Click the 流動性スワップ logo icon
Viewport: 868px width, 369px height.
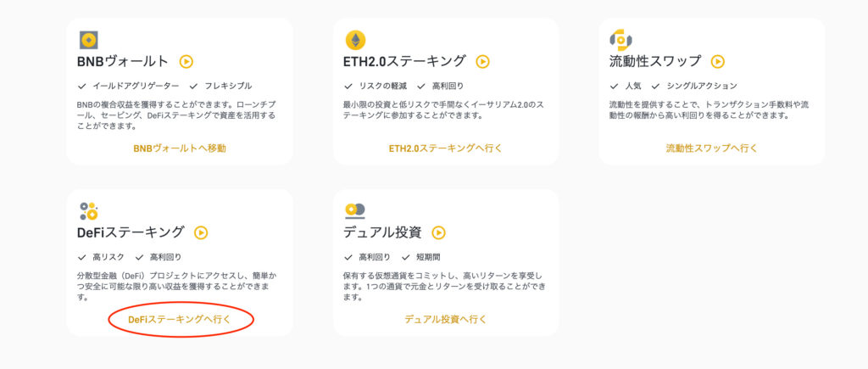pos(620,41)
